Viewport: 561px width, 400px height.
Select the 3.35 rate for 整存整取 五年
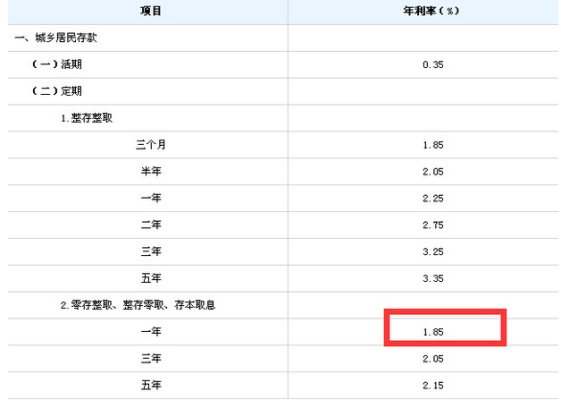pos(433,278)
